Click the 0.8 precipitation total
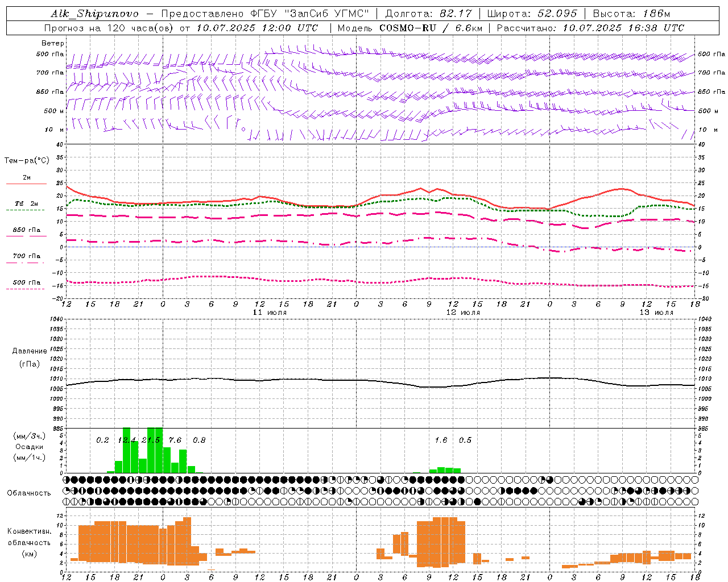Screen dimensions: 728x582 click(x=199, y=440)
